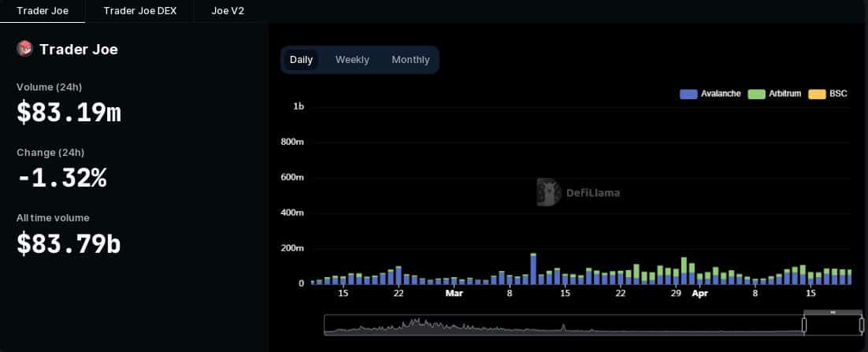The image size is (868, 352).
Task: Switch to the Trader Joe tab
Action: tap(43, 11)
